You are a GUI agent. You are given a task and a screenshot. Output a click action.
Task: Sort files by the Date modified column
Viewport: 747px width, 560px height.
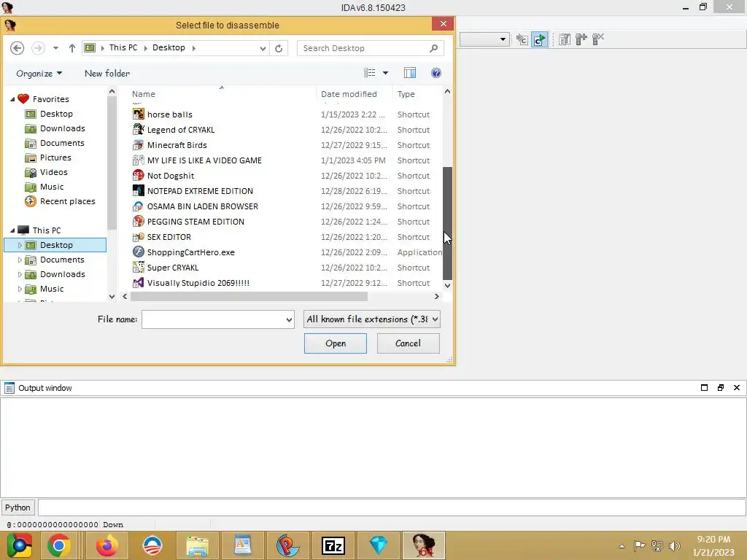(x=355, y=94)
